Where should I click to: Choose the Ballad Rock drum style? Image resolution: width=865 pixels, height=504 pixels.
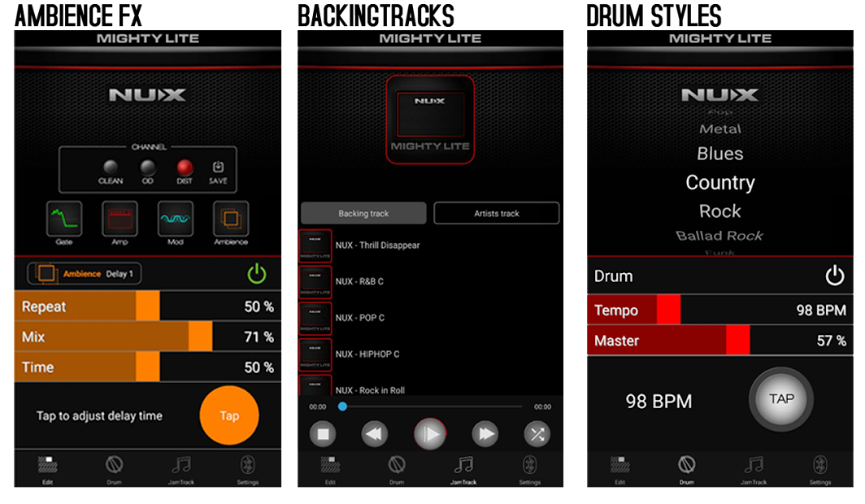point(720,236)
